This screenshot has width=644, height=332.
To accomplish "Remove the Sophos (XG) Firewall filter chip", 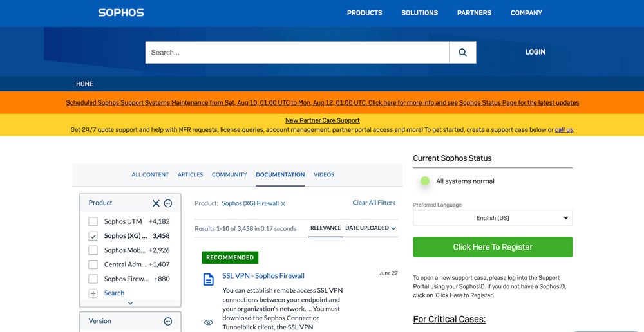I will 283,204.
